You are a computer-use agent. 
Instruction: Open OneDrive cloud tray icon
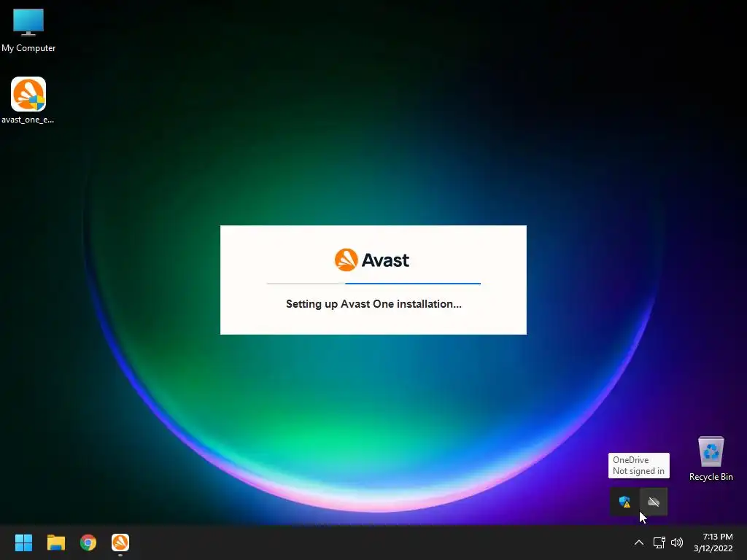tap(654, 502)
